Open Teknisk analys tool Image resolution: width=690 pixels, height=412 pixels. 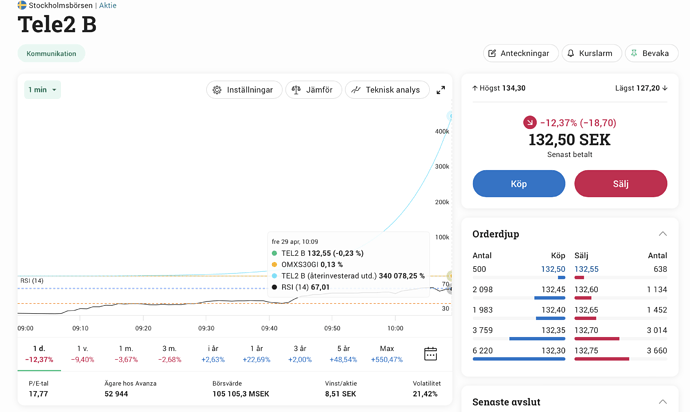(x=387, y=90)
